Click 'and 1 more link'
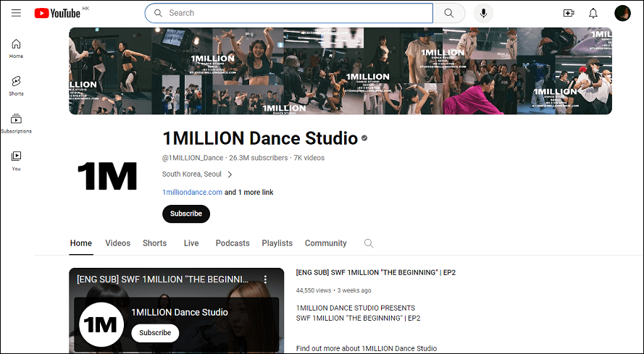 tap(249, 192)
